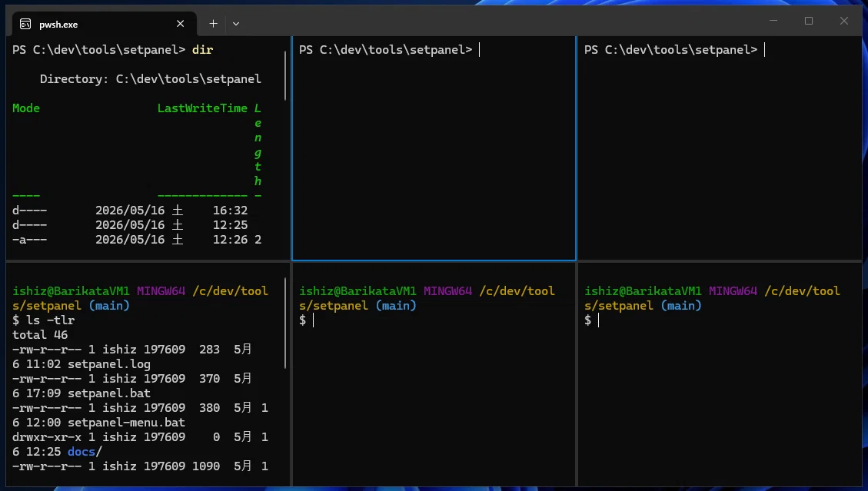
Task: Click the size value 283
Action: pyautogui.click(x=209, y=350)
